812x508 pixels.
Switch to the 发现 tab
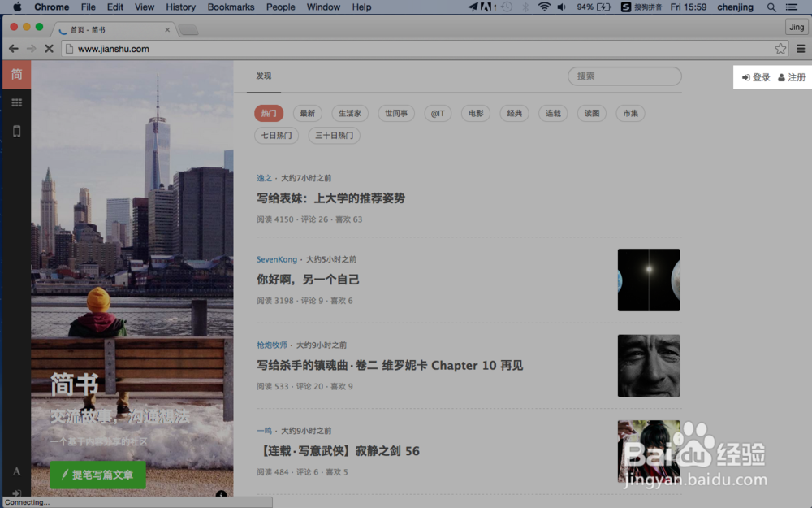point(263,76)
